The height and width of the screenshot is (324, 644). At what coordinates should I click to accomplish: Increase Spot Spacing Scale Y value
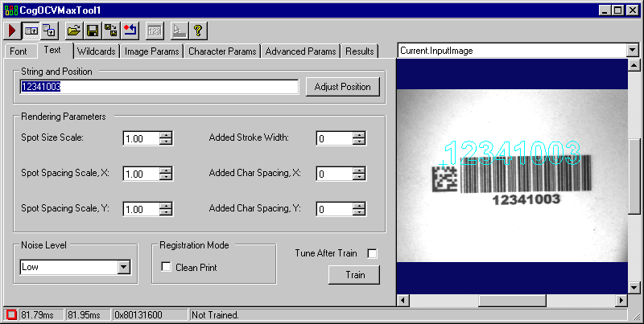pos(166,206)
